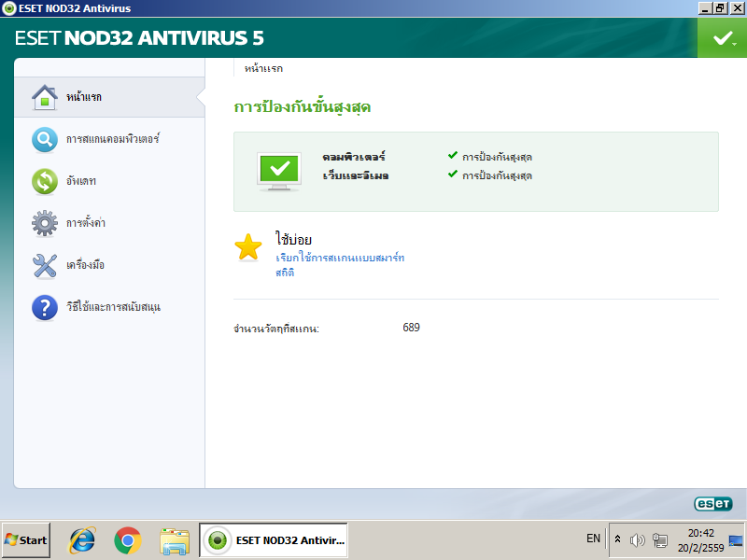This screenshot has height=560, width=747.
Task: Launch Internet Explorer from the taskbar
Action: (x=82, y=540)
